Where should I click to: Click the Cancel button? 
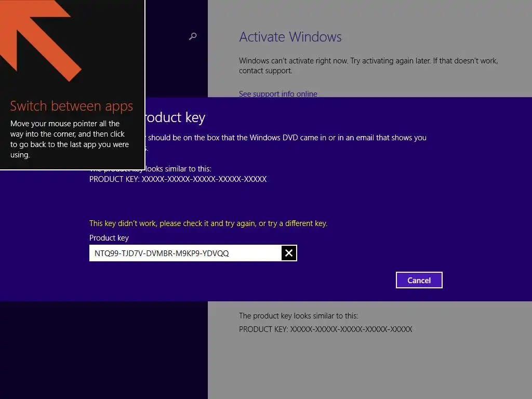419,280
